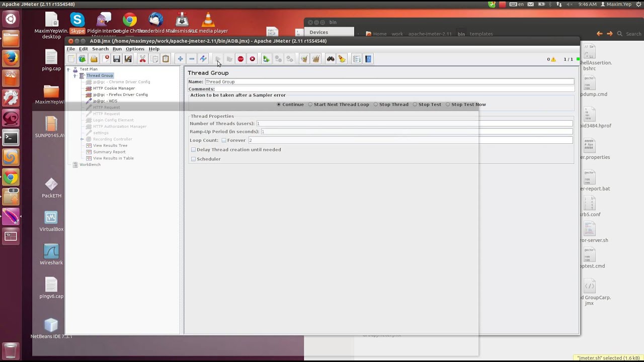Click Home in file manager breadcrumb
The width and height of the screenshot is (644, 362).
380,34
